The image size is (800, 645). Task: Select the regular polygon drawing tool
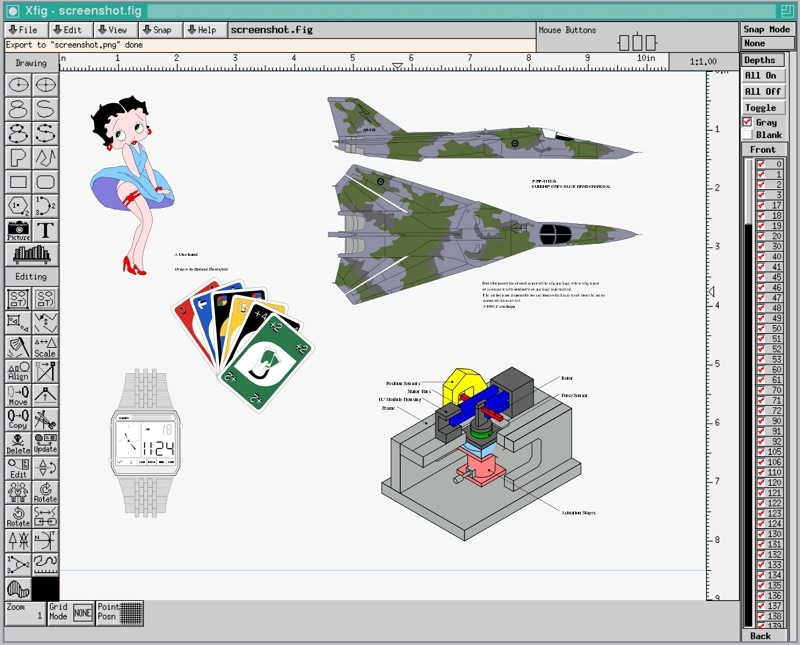point(18,206)
